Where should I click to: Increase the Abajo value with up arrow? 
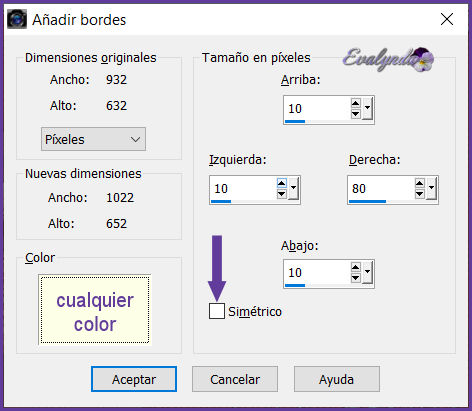[x=356, y=267]
